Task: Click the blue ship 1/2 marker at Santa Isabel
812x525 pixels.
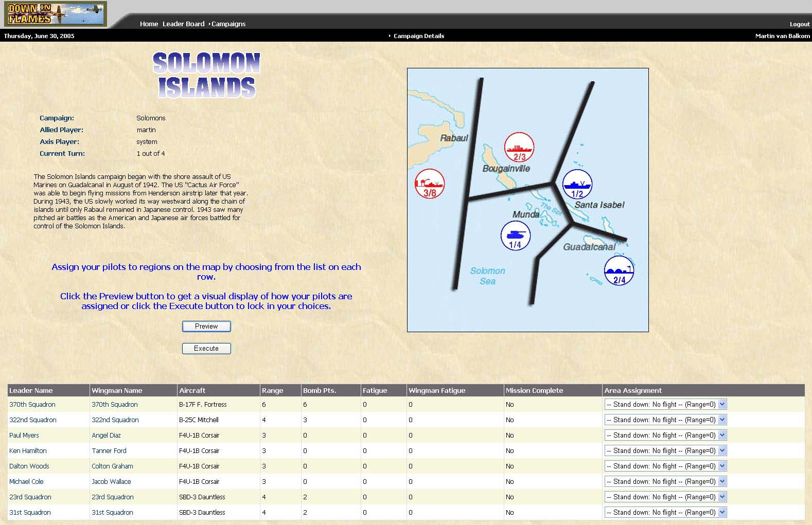Action: [x=577, y=185]
